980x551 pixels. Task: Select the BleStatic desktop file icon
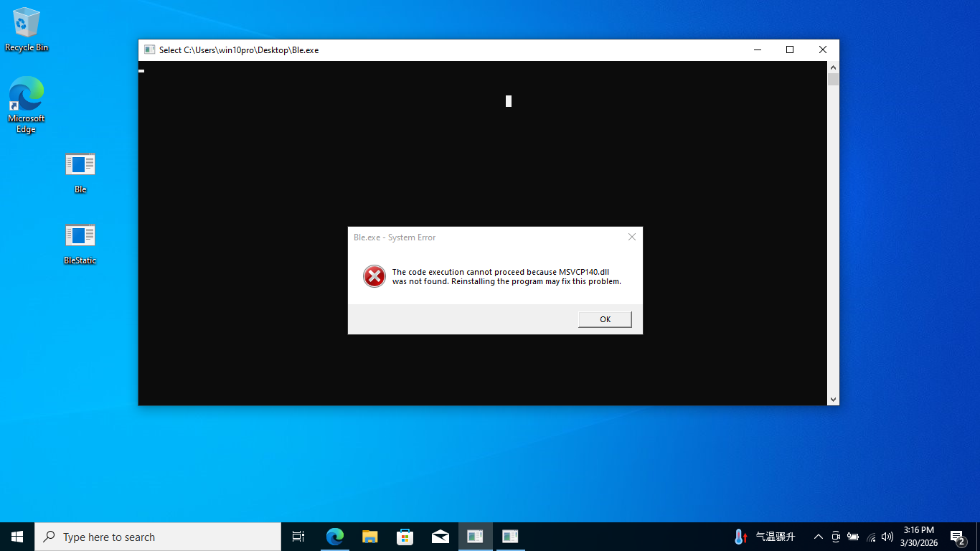point(80,243)
